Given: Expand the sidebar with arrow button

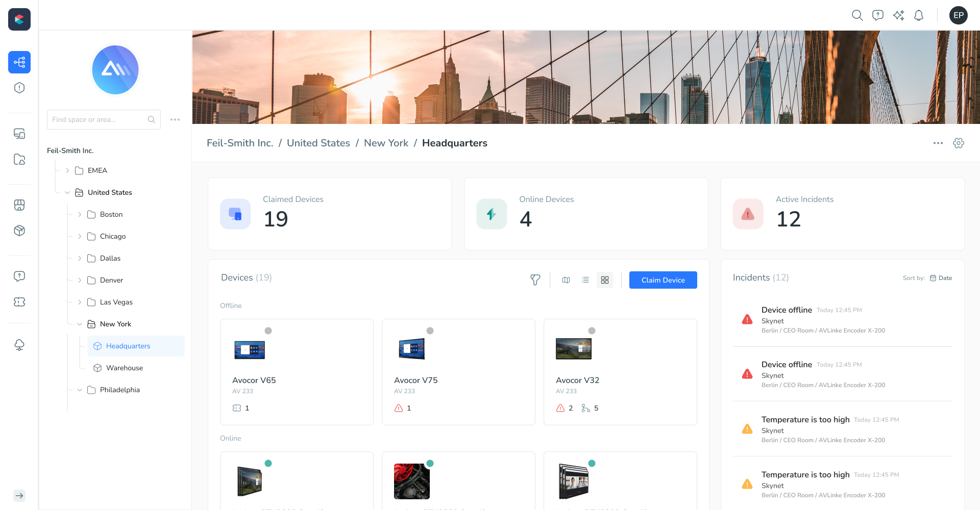Looking at the screenshot, I should (x=19, y=496).
